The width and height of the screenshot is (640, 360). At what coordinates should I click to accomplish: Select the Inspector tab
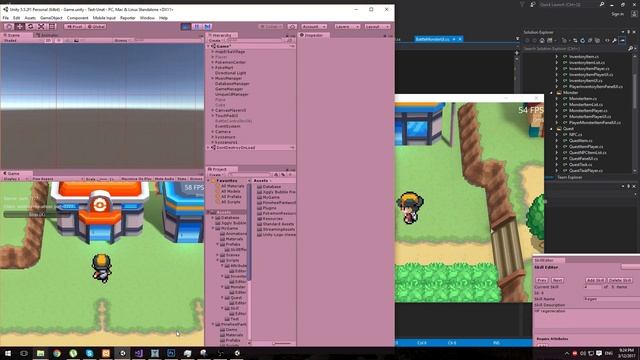tap(313, 36)
